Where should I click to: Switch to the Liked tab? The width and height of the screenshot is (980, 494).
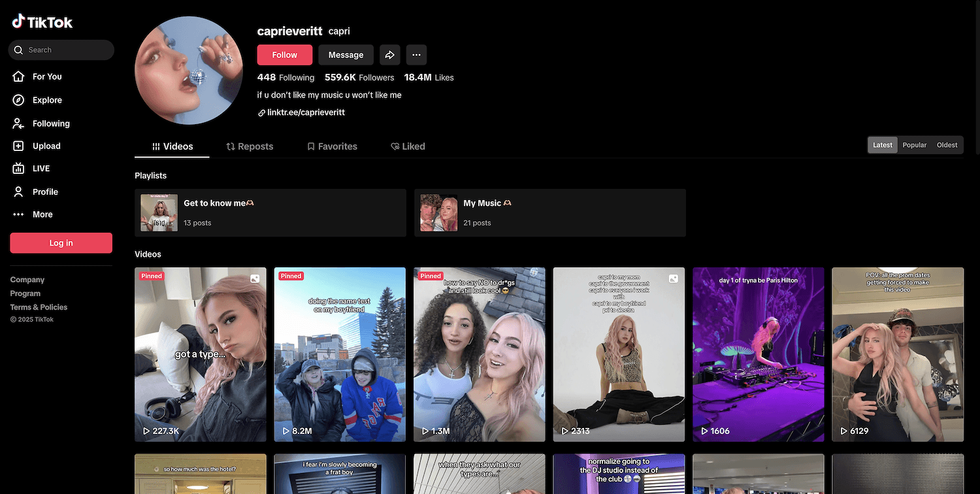click(408, 146)
